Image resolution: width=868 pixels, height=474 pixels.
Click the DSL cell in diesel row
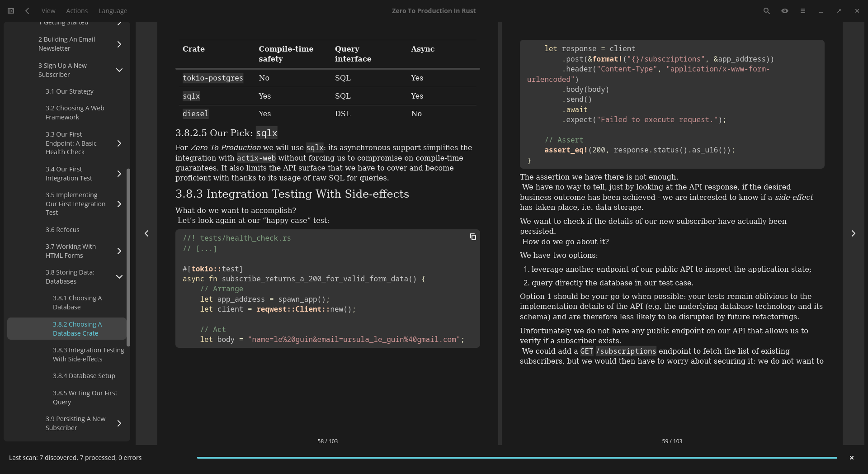[x=343, y=114]
